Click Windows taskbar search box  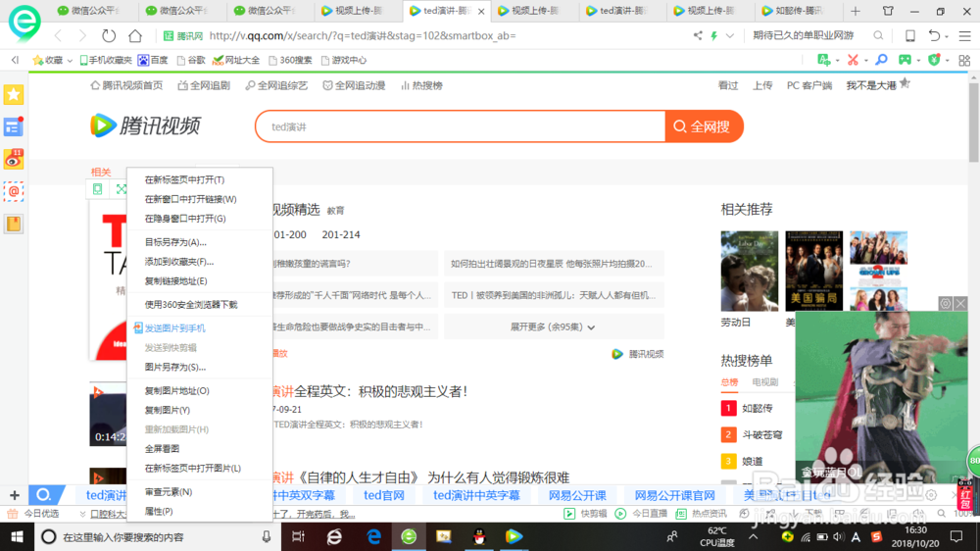pos(156,536)
